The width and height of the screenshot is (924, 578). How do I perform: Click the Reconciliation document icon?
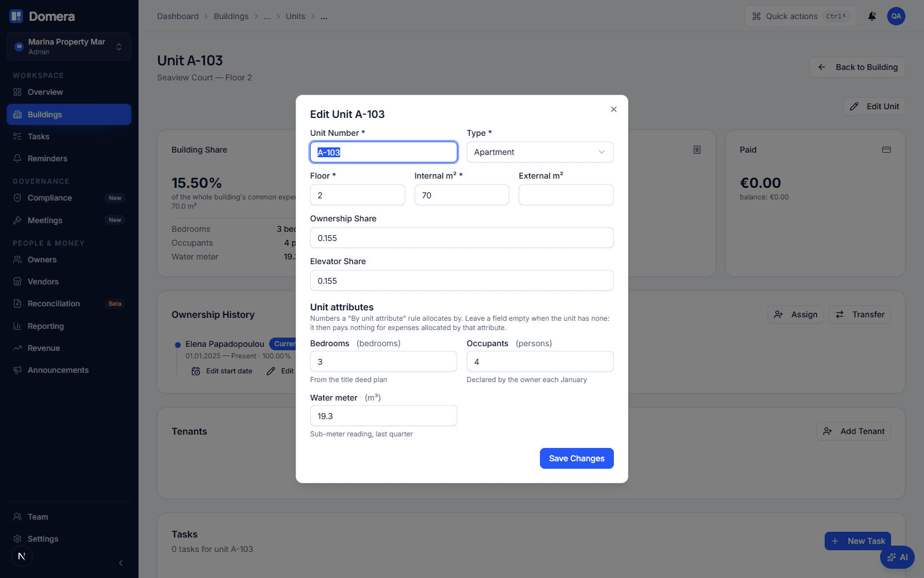(17, 303)
